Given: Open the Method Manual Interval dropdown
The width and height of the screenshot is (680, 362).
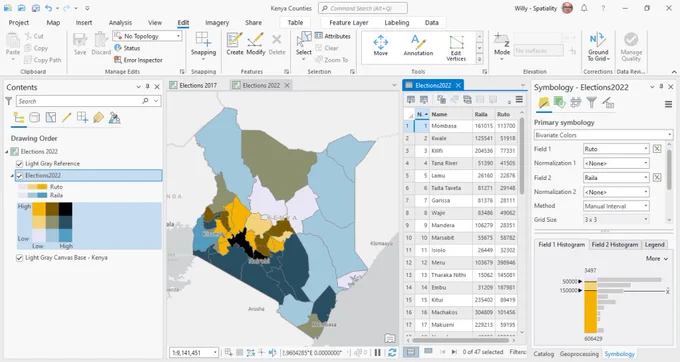Looking at the screenshot, I should (x=616, y=206).
